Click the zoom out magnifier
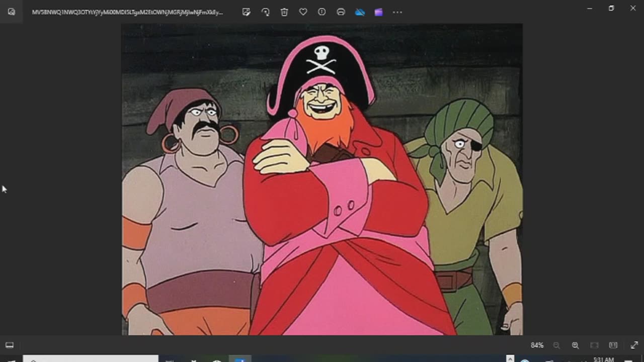644x362 pixels. click(x=556, y=345)
